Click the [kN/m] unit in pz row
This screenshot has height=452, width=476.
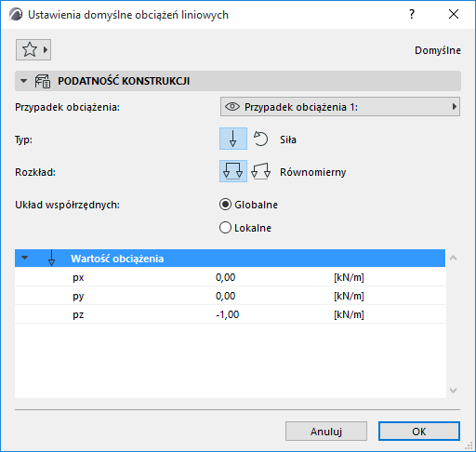pyautogui.click(x=349, y=314)
